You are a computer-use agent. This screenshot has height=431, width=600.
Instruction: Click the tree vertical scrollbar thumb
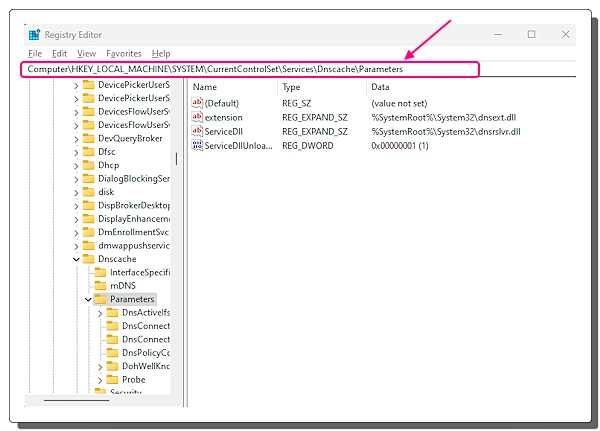click(176, 159)
